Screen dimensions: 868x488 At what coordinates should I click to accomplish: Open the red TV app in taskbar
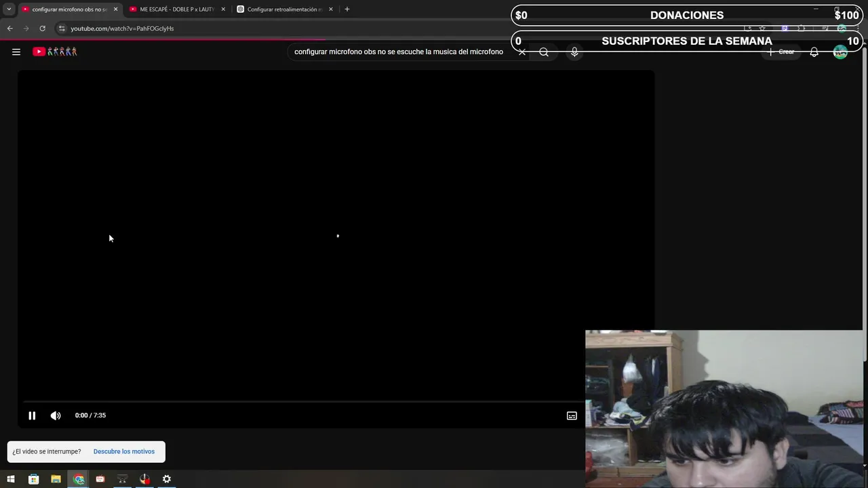(100, 479)
